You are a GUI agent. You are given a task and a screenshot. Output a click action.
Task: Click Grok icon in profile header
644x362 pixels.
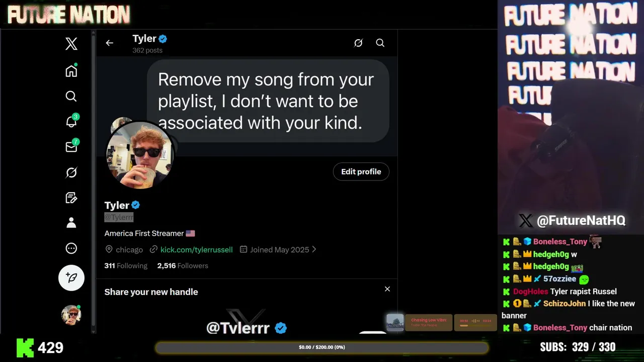click(x=358, y=43)
